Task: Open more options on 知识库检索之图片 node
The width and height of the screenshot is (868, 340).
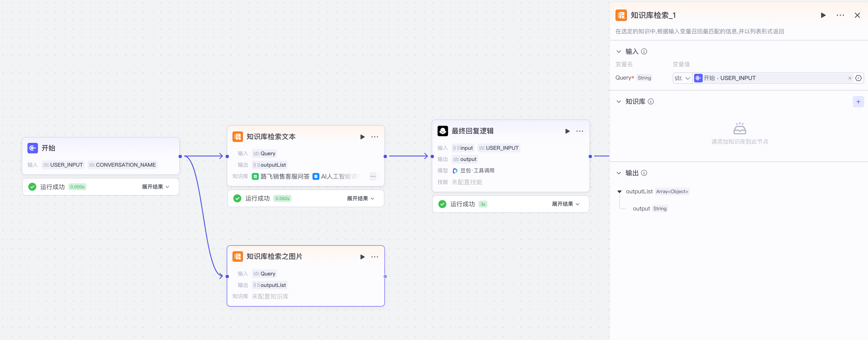Action: click(x=374, y=257)
